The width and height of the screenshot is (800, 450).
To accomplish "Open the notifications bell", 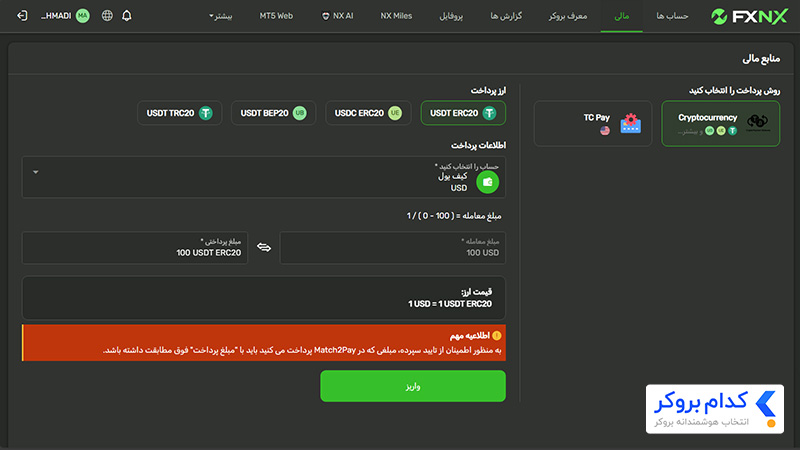I will coord(127,16).
